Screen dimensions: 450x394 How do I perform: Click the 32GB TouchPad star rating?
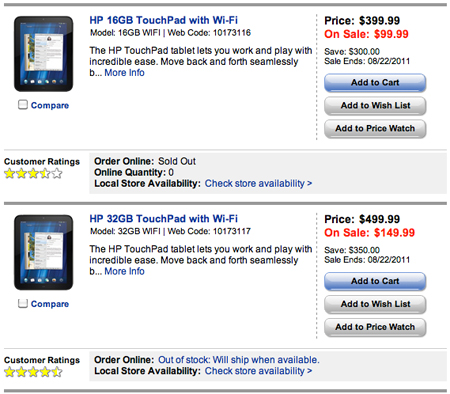pyautogui.click(x=33, y=372)
